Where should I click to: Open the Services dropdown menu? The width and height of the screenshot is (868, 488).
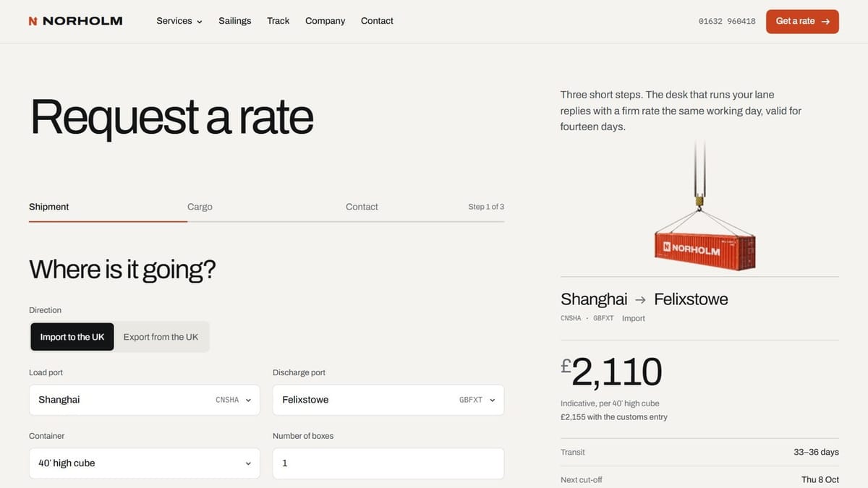point(179,21)
